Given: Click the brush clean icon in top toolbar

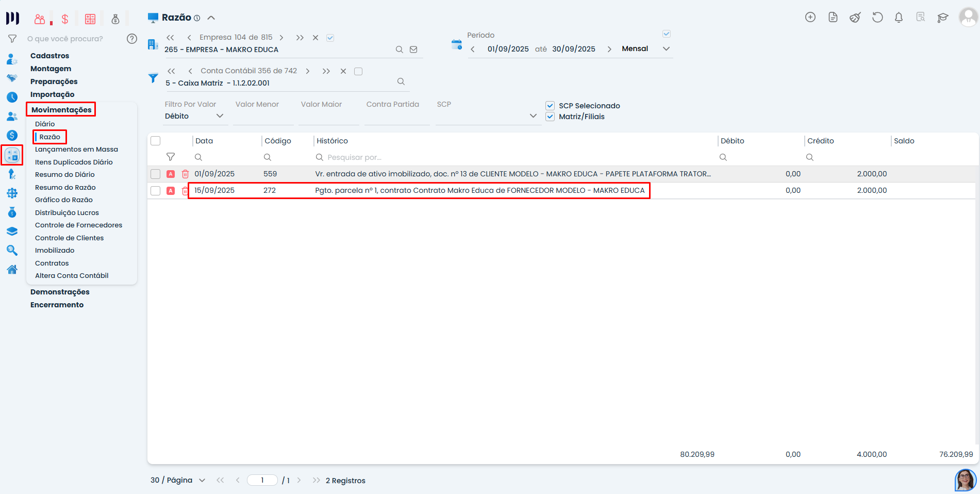Looking at the screenshot, I should tap(855, 18).
